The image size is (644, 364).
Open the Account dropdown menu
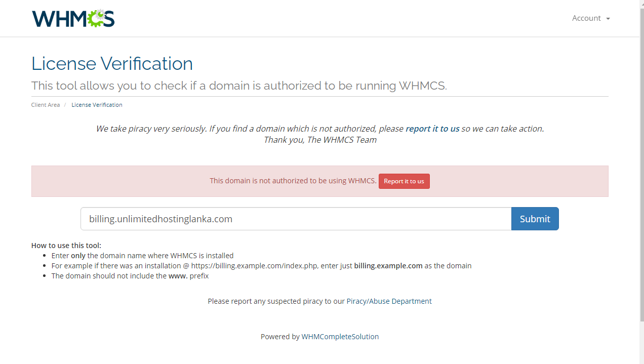point(591,18)
